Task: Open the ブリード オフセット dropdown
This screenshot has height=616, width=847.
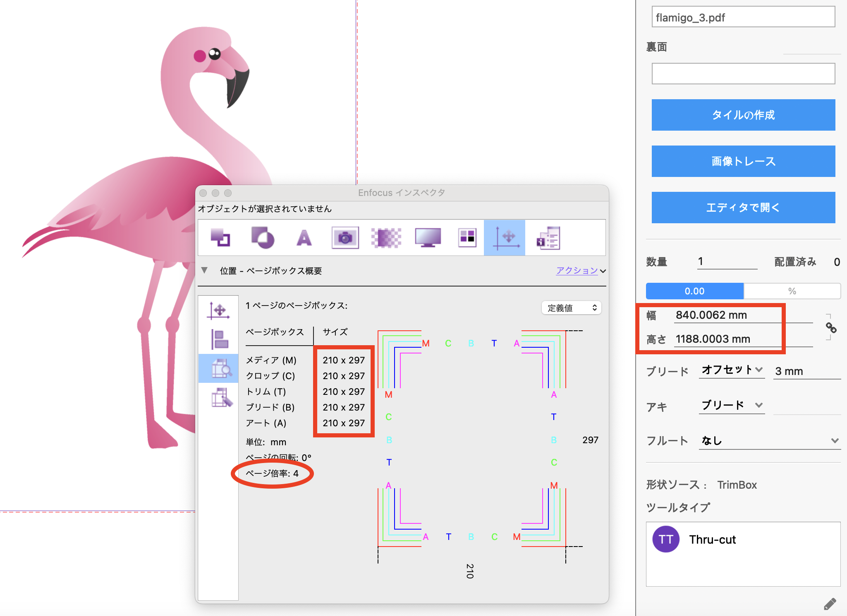Action: [731, 370]
